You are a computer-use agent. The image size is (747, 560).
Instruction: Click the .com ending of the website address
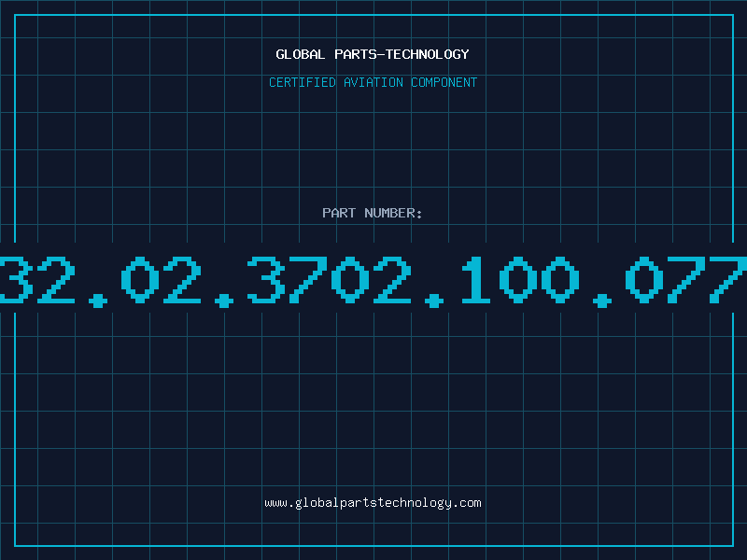[466, 503]
